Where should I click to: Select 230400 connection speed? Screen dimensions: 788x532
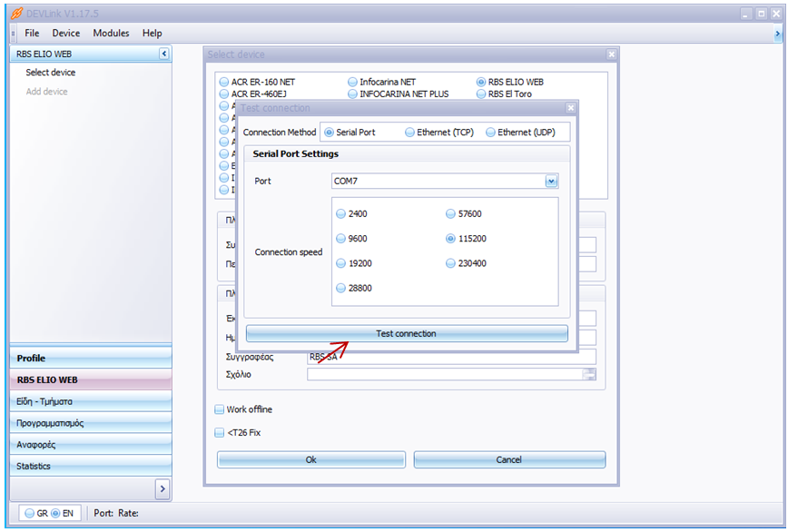point(450,263)
